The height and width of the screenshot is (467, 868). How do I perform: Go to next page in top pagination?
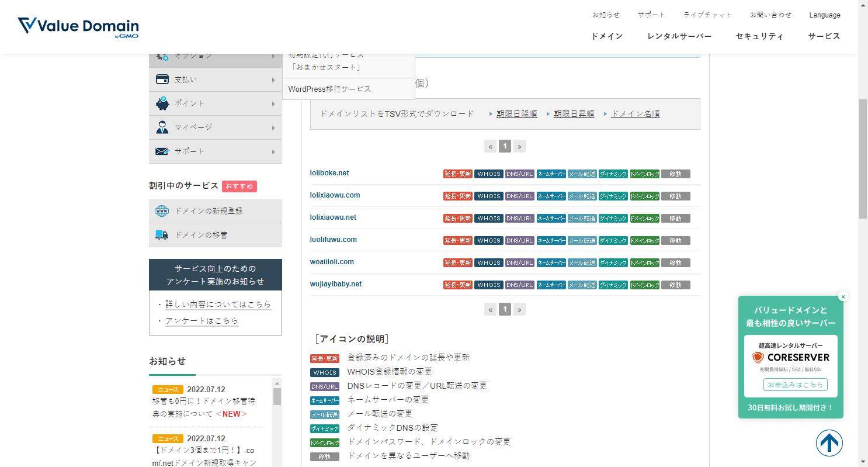click(519, 146)
